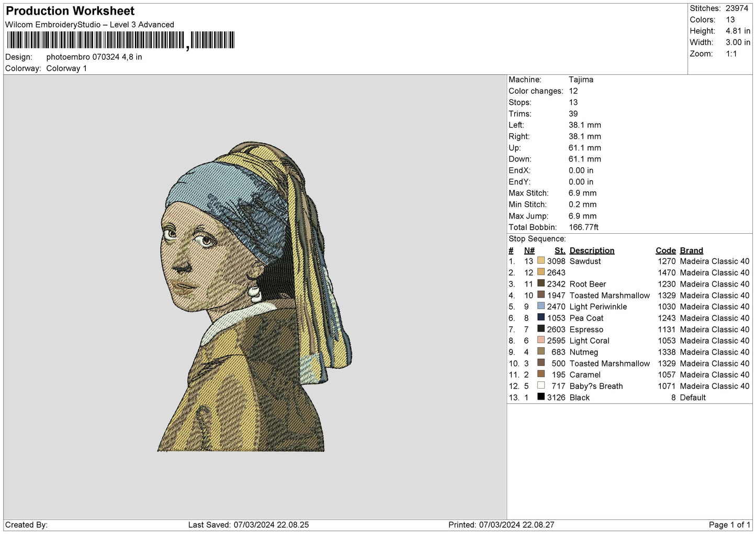This screenshot has width=756, height=534.
Task: Click the Wilcom EmbroideryStudio subtitle
Action: coord(89,25)
